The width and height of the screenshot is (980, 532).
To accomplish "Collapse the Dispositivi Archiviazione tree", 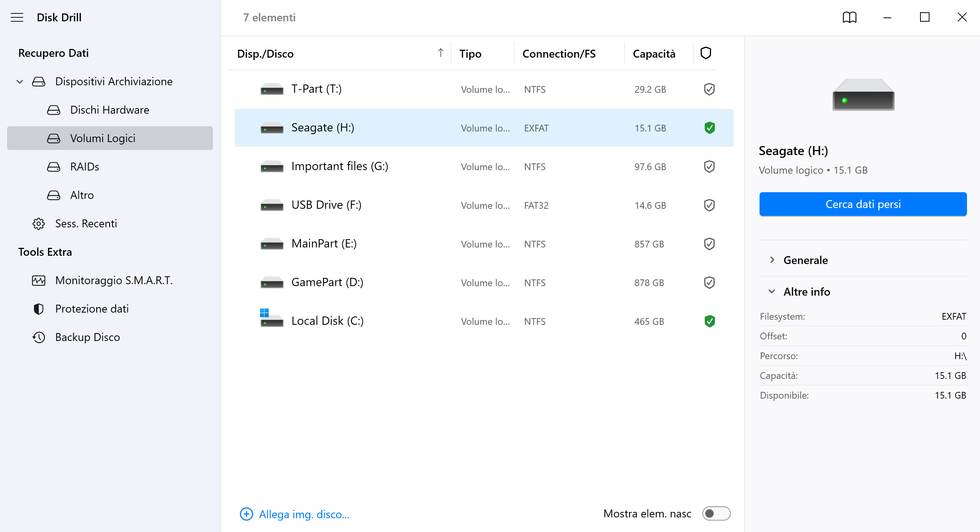I will [x=20, y=82].
